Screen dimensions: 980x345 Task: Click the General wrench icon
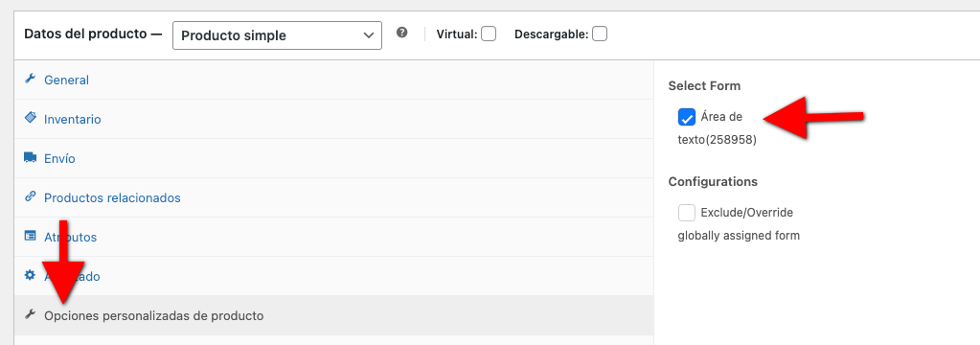[30, 79]
